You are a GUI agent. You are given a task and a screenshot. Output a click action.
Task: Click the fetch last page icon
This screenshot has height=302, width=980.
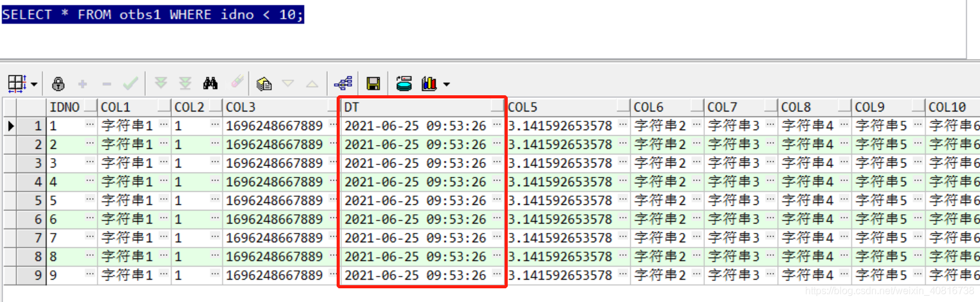click(x=185, y=83)
